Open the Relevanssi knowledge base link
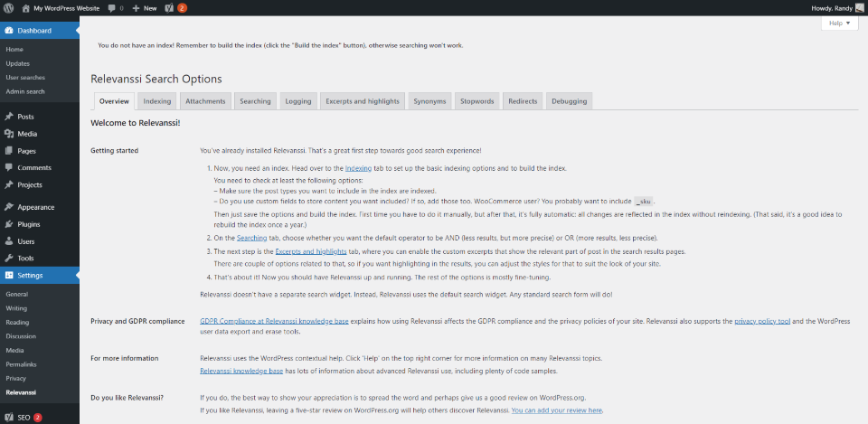The width and height of the screenshot is (868, 424). [x=241, y=371]
